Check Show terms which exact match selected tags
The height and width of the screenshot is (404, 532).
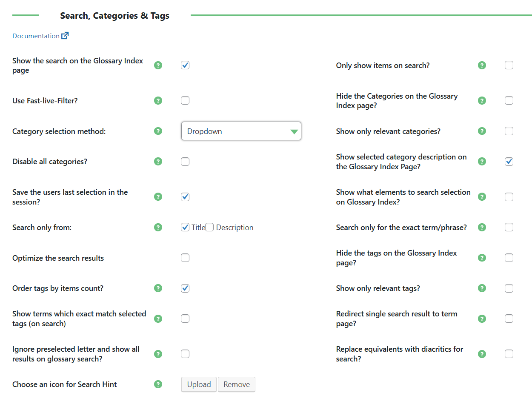coord(185,319)
